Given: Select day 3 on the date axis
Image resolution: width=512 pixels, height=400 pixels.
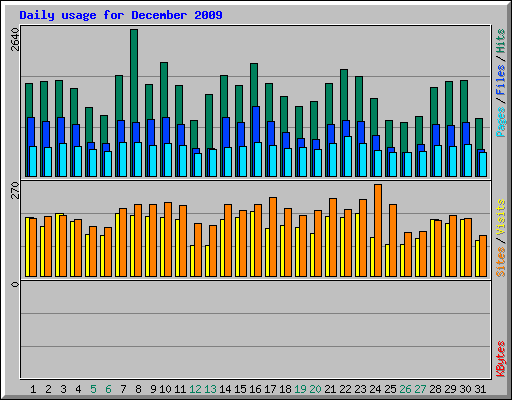Looking at the screenshot, I should coord(63,389).
